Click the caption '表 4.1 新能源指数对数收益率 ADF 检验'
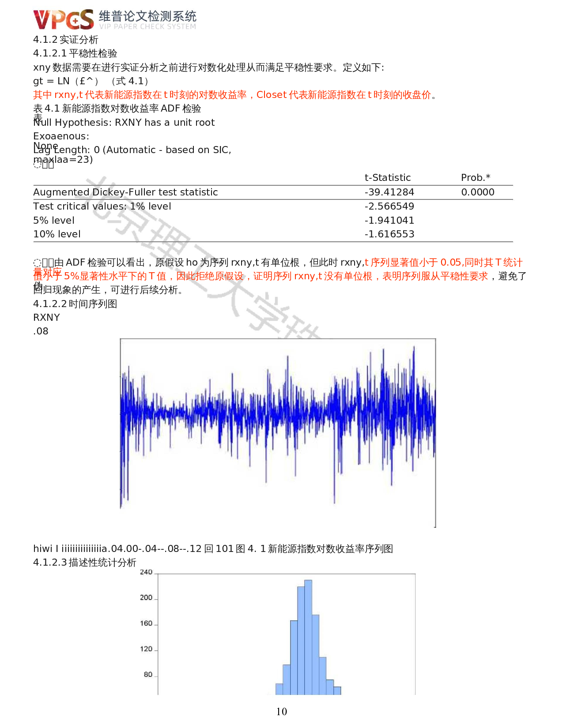Screen dimensions: 563x728 coord(117,109)
